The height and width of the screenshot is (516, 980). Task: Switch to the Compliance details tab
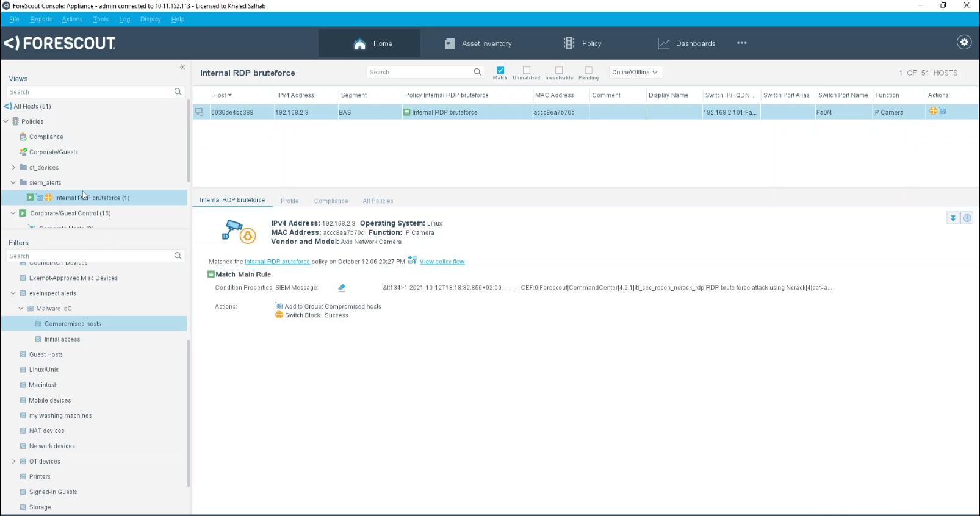[331, 201]
